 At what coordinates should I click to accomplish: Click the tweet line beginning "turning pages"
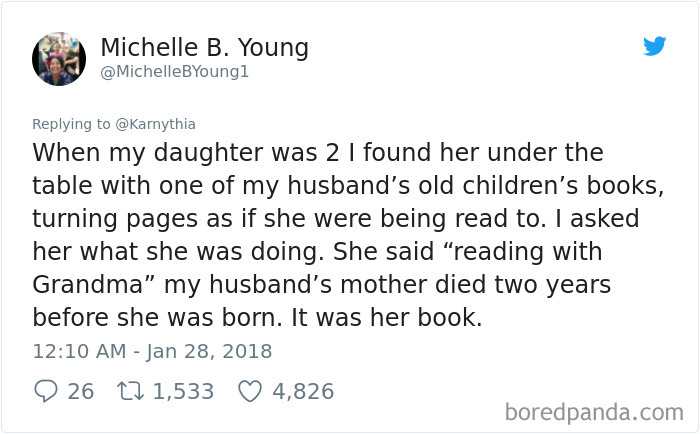[x=336, y=219]
